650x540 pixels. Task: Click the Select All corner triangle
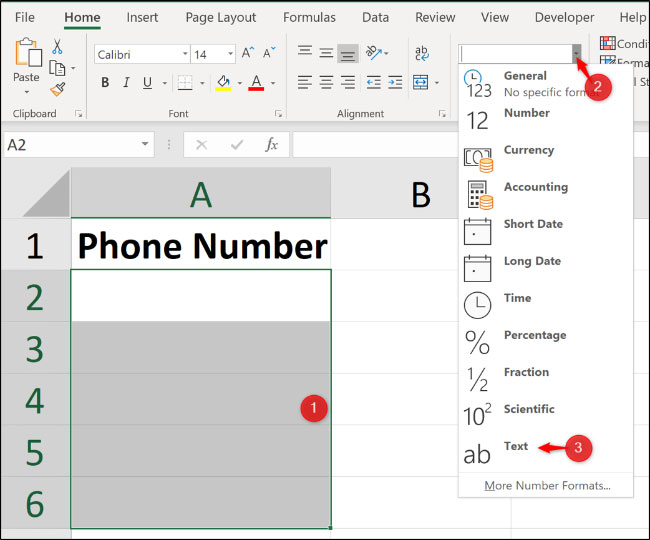47,194
